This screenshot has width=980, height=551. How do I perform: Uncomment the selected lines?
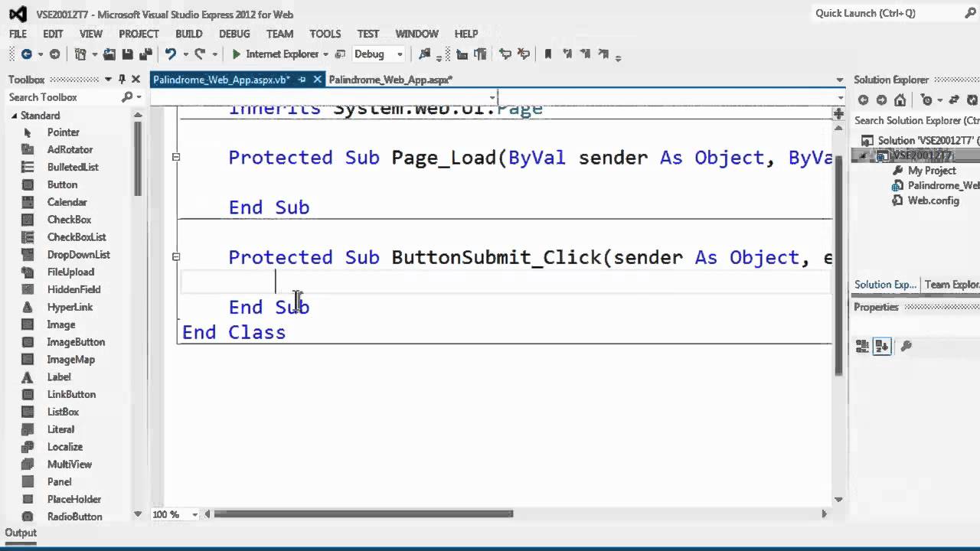(x=524, y=54)
